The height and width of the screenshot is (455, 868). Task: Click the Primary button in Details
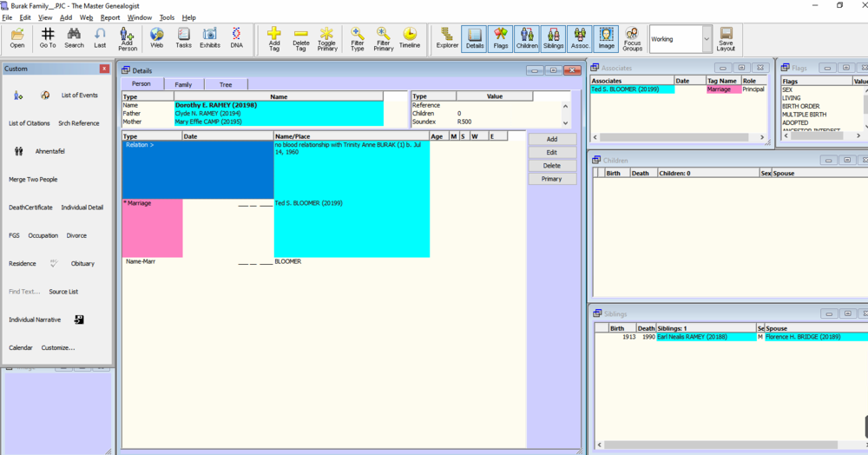point(552,179)
